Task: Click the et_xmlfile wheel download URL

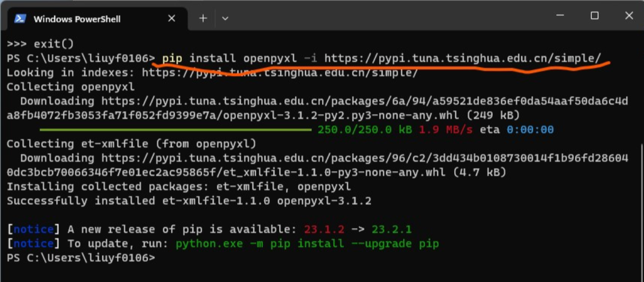Action: coord(317,165)
